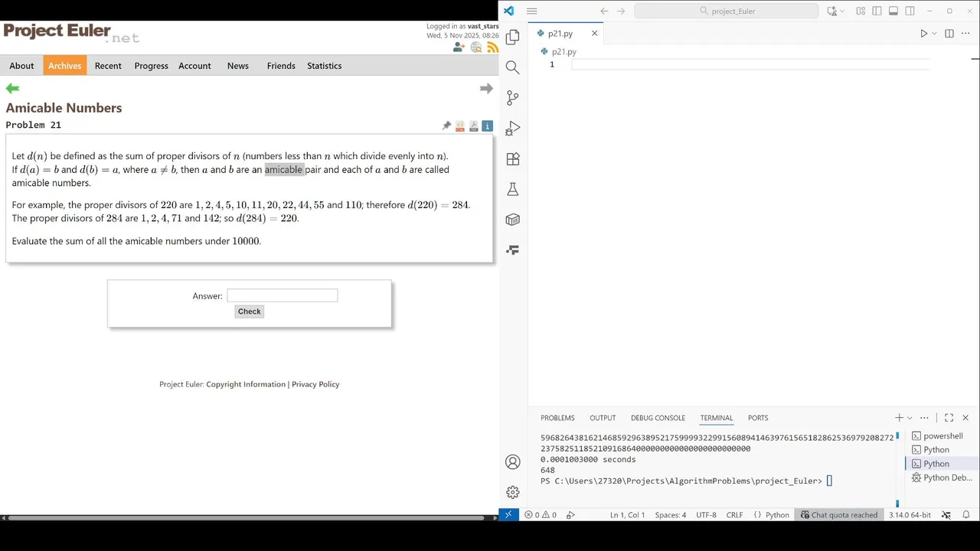Switch to the DEBUG CONSOLE panel tab
Viewport: 980px width, 551px height.
pos(658,418)
